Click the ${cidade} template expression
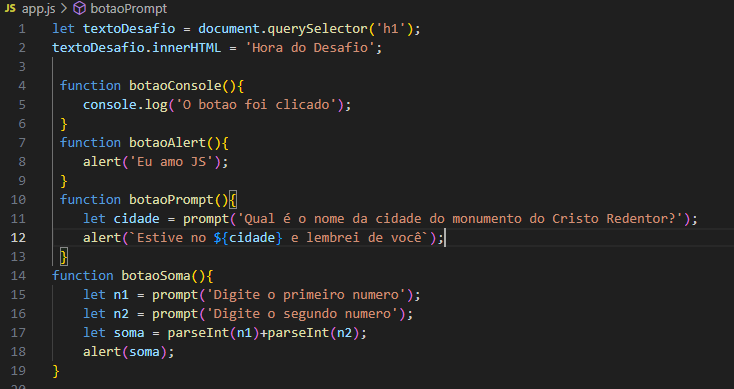Image resolution: width=734 pixels, height=389 pixels. pos(248,238)
